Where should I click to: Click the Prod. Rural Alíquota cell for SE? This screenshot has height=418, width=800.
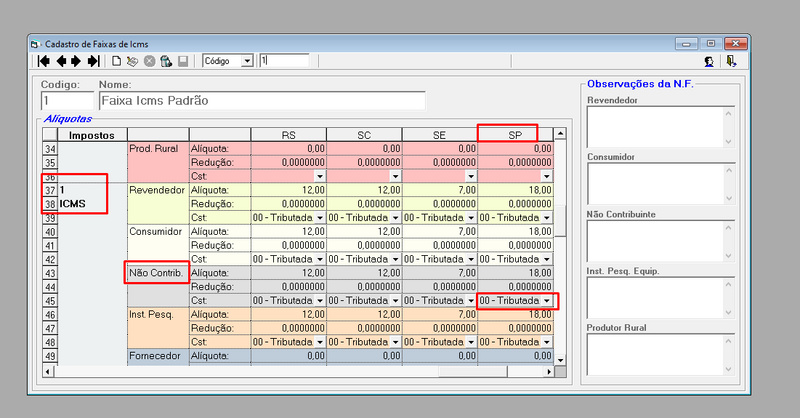440,149
